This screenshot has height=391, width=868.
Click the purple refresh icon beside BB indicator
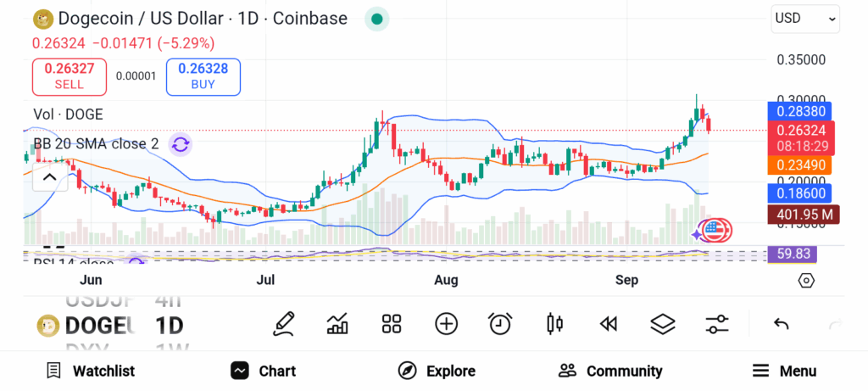click(180, 144)
